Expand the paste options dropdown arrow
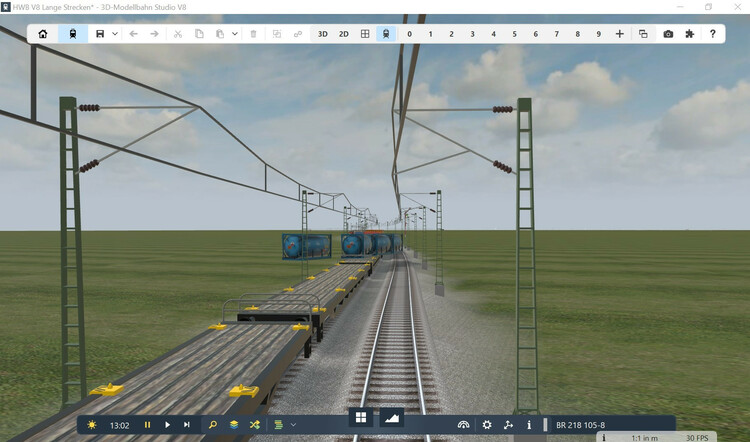Image resolution: width=750 pixels, height=442 pixels. coord(235,34)
